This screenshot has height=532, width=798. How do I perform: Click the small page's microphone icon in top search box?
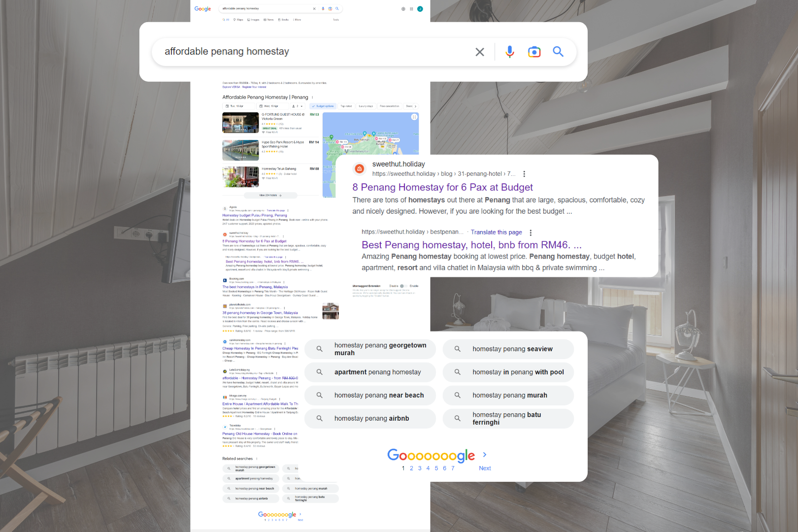[323, 8]
